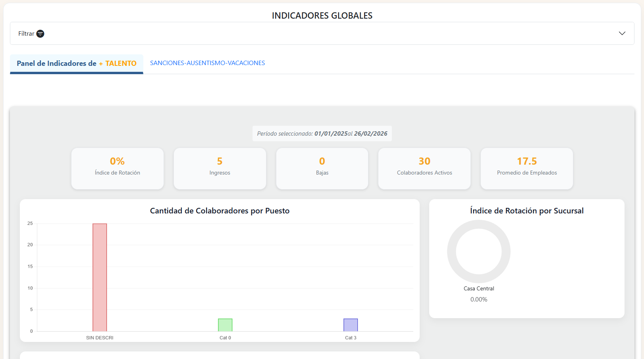This screenshot has height=359, width=644.
Task: Switch to SANCIONES-AUSENTISMO-VACACIONES tab
Action: (207, 63)
